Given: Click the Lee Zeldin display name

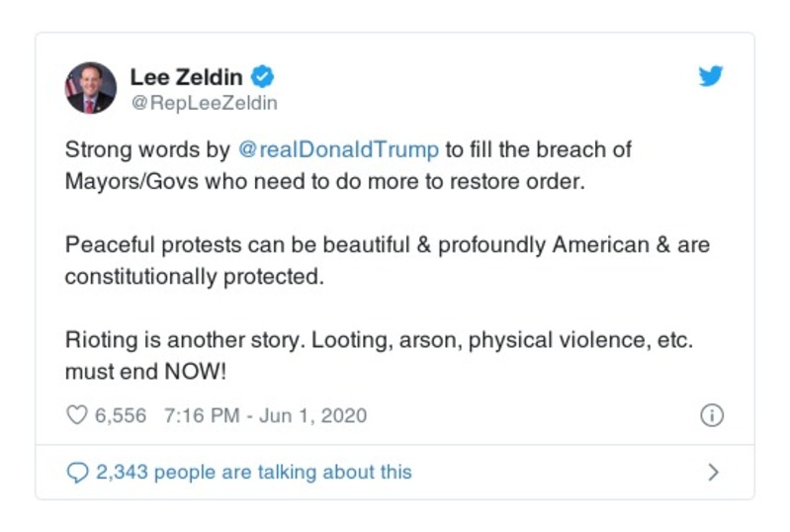Looking at the screenshot, I should point(187,76).
